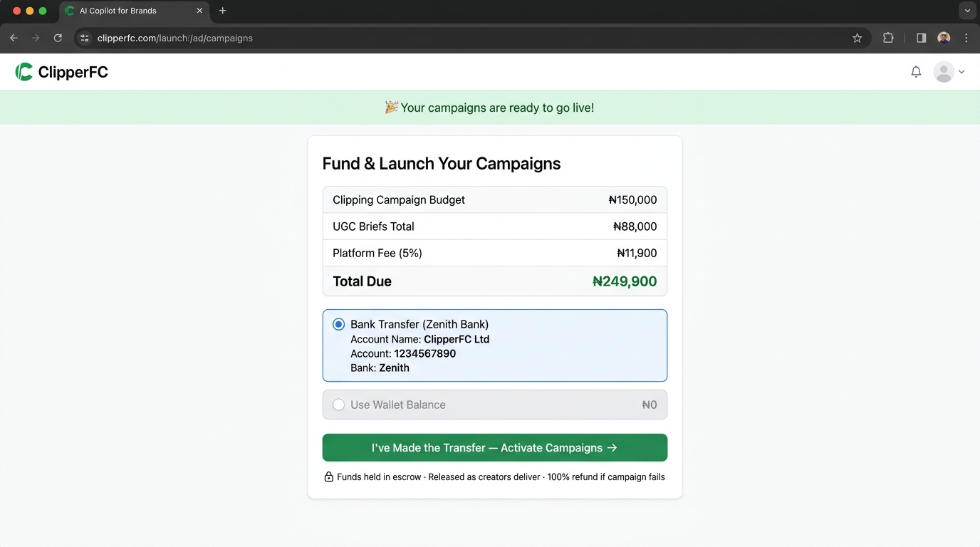Close the AI Copilot for Brands tab
The image size is (980, 547).
199,11
